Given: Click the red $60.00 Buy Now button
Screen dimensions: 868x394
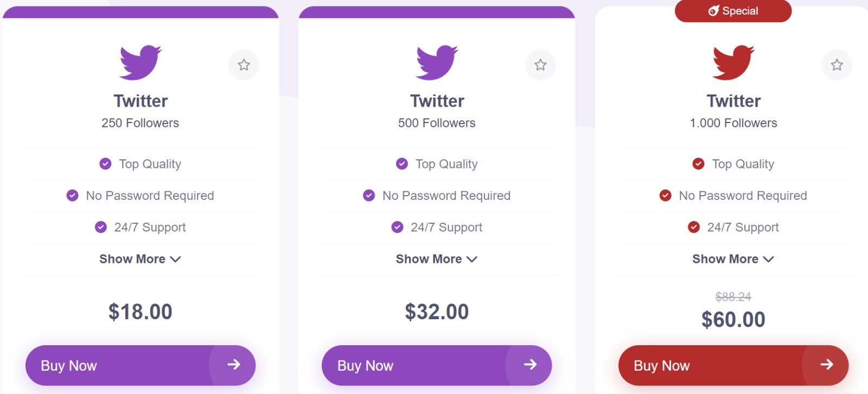Looking at the screenshot, I should tap(733, 365).
